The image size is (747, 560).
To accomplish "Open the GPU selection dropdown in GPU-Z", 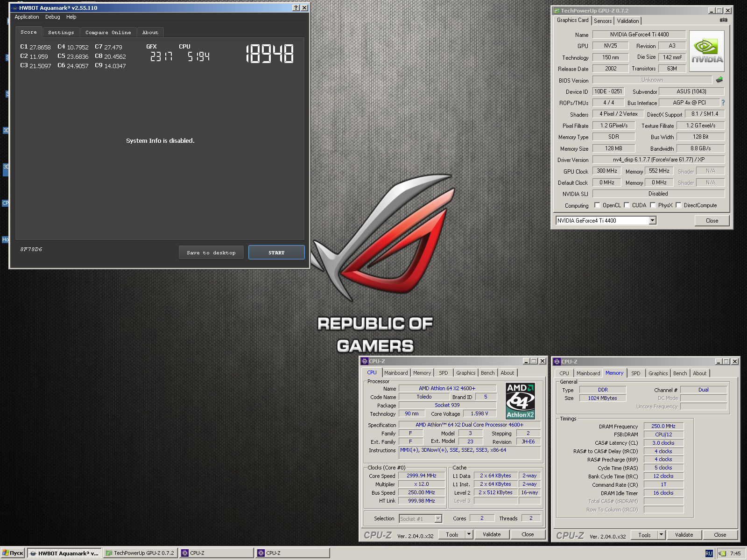I will [652, 221].
